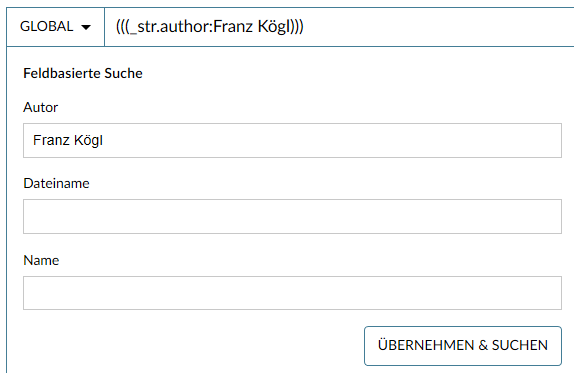Image resolution: width=574 pixels, height=373 pixels.
Task: Click the Name field label
Action: pos(41,260)
